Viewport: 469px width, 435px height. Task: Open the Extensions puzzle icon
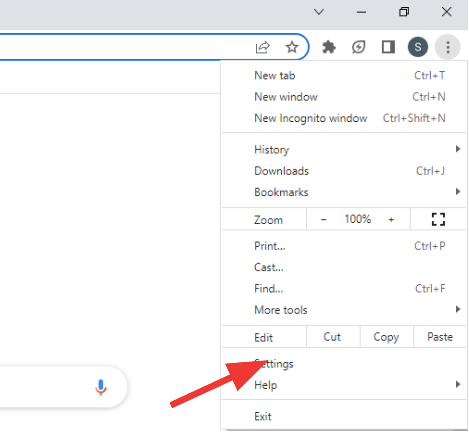(x=329, y=47)
